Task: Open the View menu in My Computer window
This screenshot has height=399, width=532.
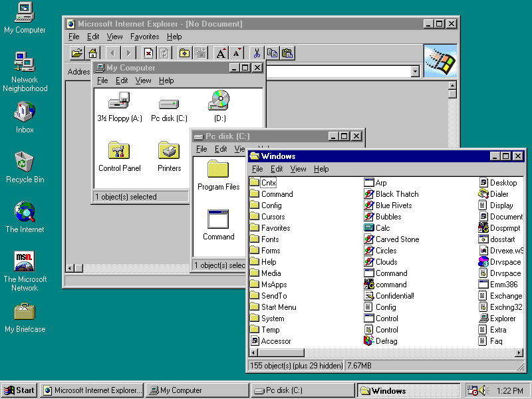Action: pyautogui.click(x=143, y=80)
